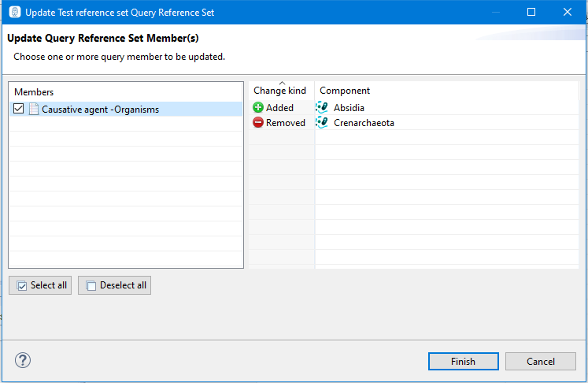Sort by the Change kind column header
Viewport: 588px width, 383px height.
pos(280,91)
